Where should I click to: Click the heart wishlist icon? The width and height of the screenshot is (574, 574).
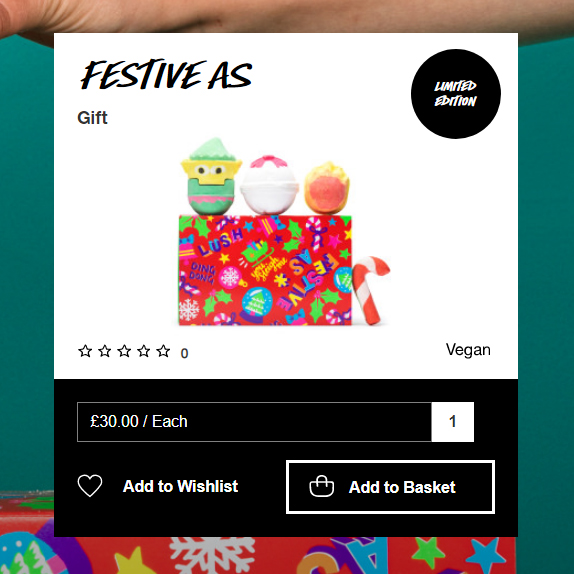pos(90,486)
